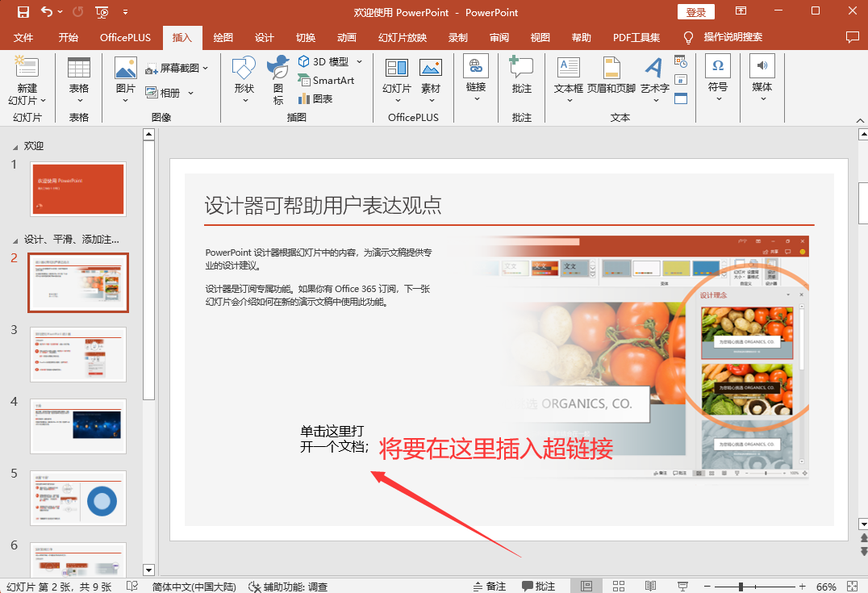Switch to Reading view icon
This screenshot has height=593, width=868.
pyautogui.click(x=650, y=586)
